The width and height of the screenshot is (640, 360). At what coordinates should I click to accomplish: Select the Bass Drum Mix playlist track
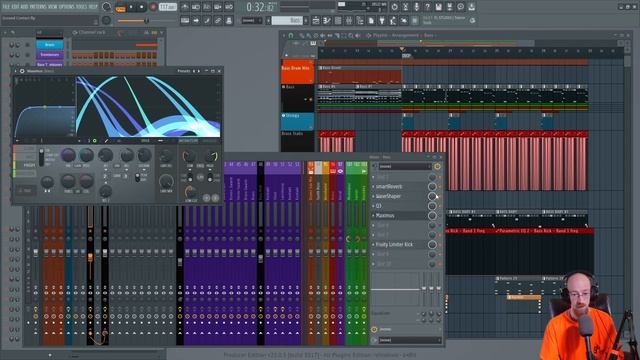pos(297,71)
